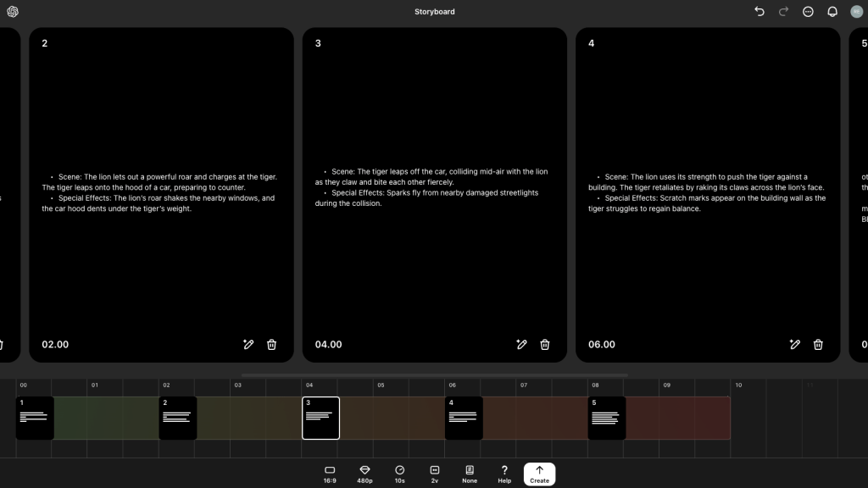Delete storyboard card 4

818,344
